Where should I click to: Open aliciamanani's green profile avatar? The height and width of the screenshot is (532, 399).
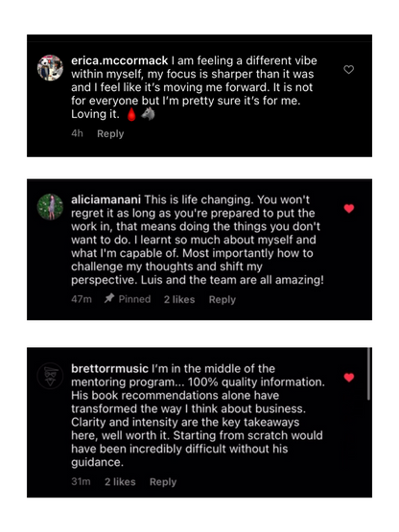click(50, 207)
